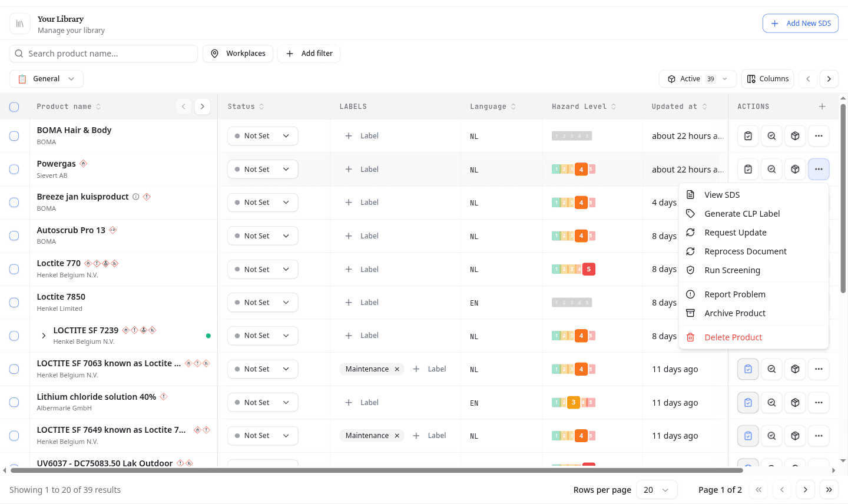Screen dimensions: 848x504
Task: Click Add New SDS button
Action: coord(800,24)
